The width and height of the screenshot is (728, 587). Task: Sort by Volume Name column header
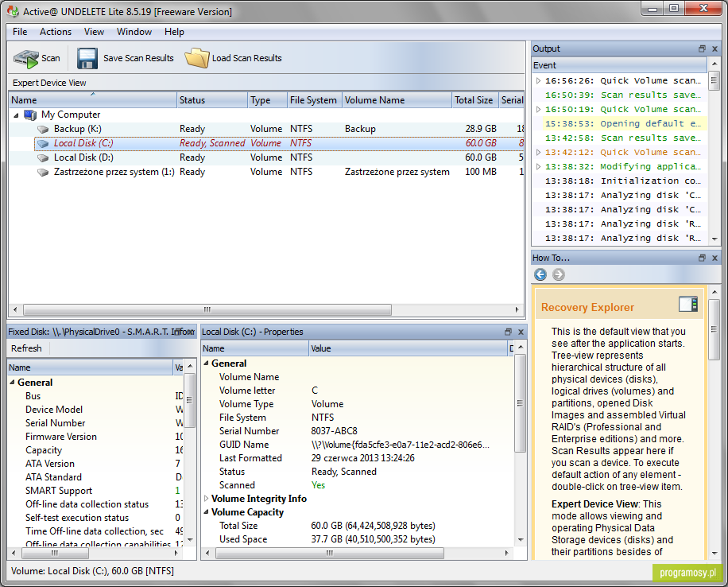397,100
